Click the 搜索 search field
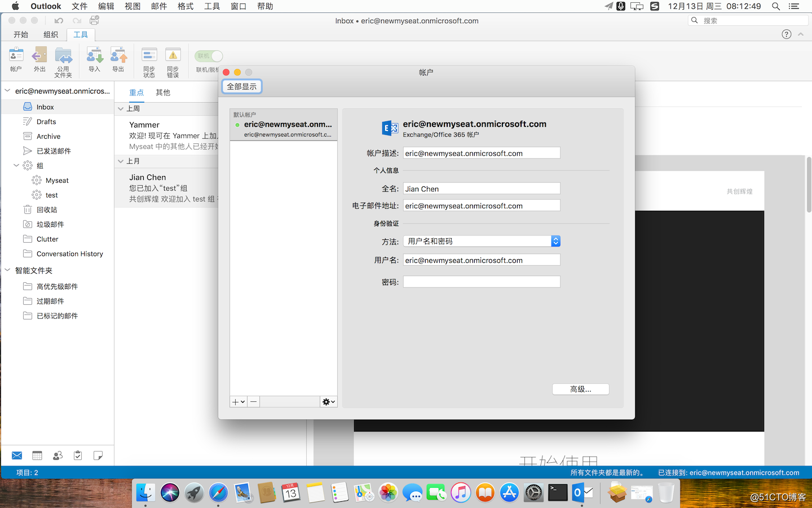The height and width of the screenshot is (508, 812). pyautogui.click(x=748, y=20)
